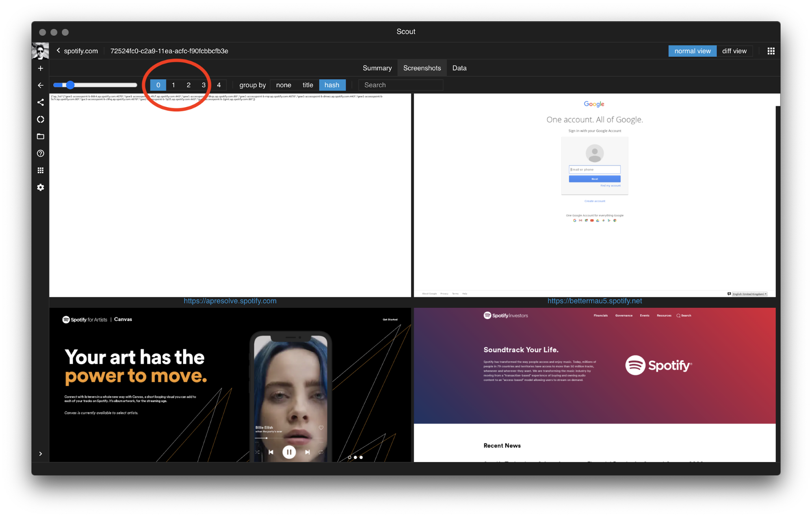Screen dimensions: 812x517
Task: Open the Summary tab
Action: pyautogui.click(x=377, y=68)
